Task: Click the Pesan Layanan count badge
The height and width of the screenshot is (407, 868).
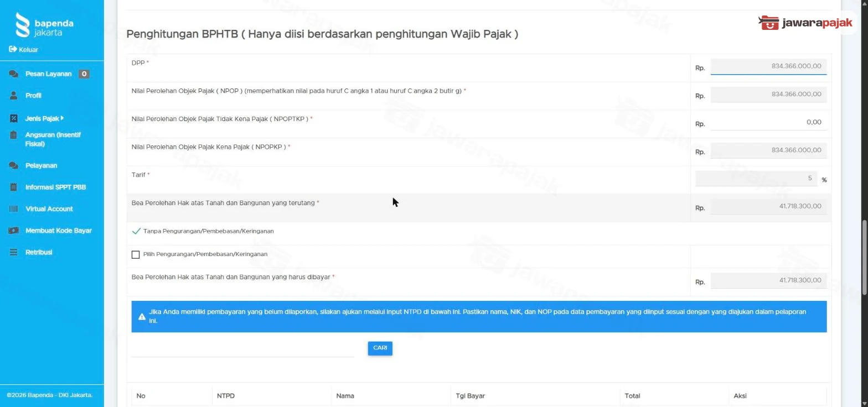Action: point(84,74)
